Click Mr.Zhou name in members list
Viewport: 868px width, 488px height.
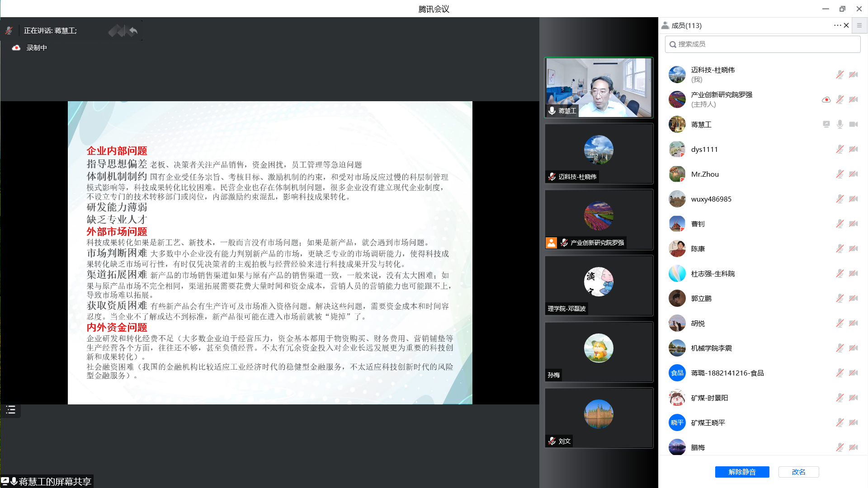pos(705,174)
